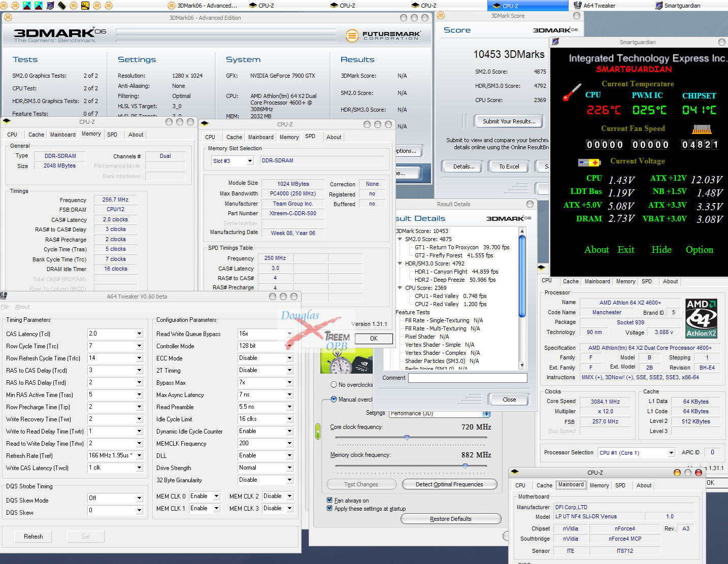
Task: Switch to 3DMark06 Advanced taskbar entry
Action: click(203, 6)
